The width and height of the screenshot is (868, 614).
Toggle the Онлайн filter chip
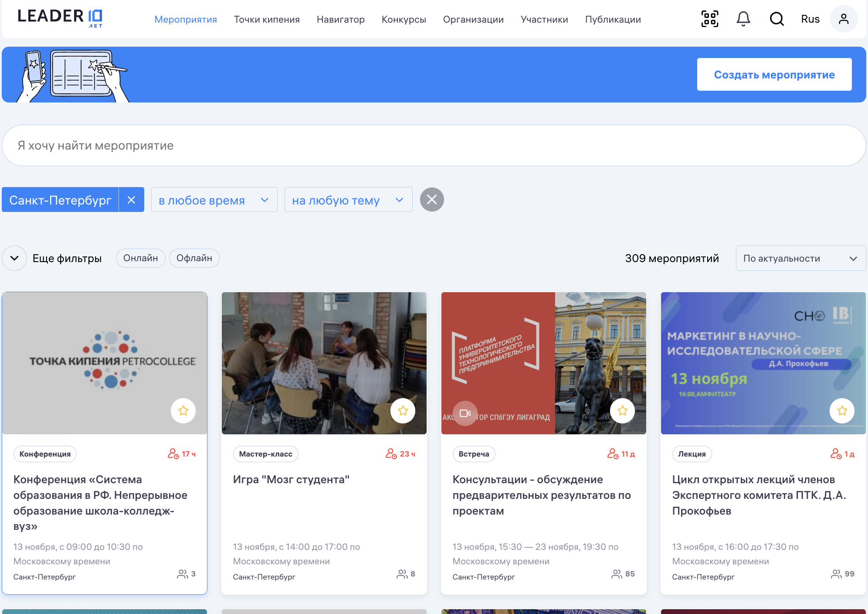click(x=140, y=258)
